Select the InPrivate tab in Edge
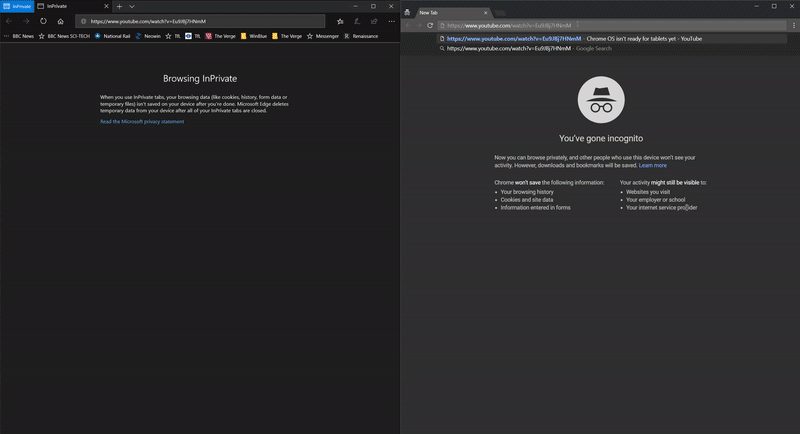This screenshot has height=434, width=800. tap(73, 6)
